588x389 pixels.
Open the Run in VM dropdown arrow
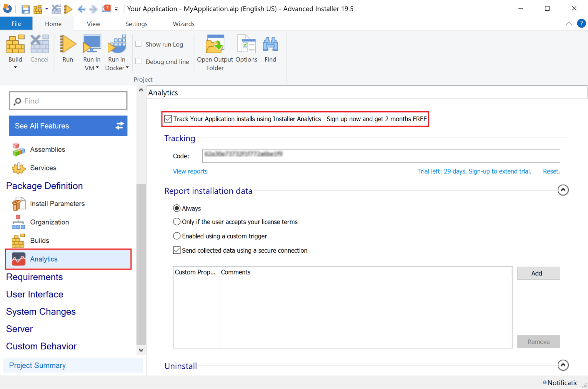(97, 67)
